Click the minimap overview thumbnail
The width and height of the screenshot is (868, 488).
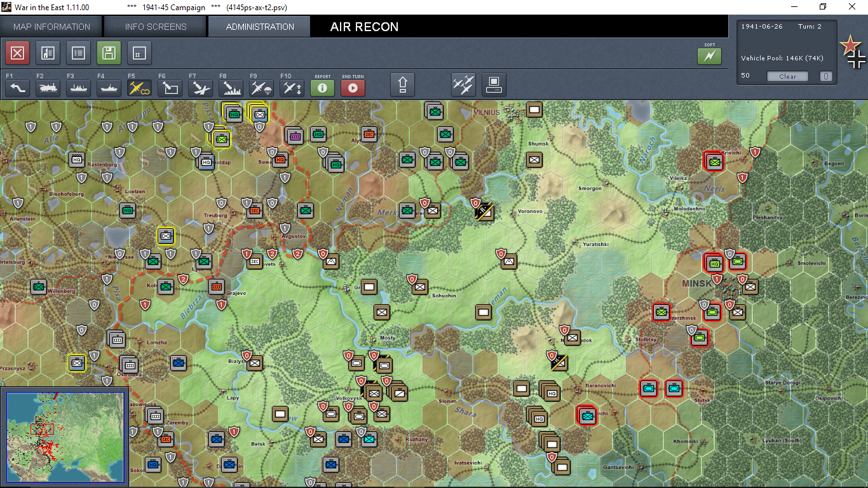[65, 437]
